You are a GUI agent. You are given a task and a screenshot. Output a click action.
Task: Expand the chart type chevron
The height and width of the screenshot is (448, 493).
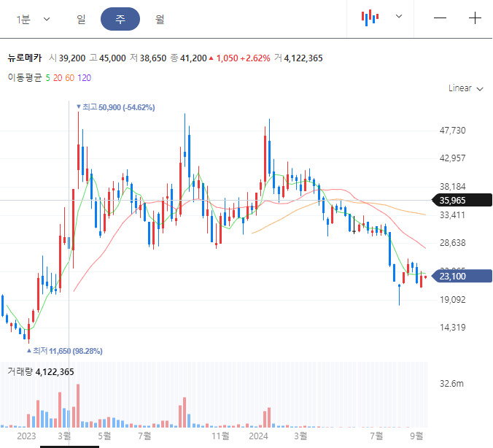[x=399, y=16]
